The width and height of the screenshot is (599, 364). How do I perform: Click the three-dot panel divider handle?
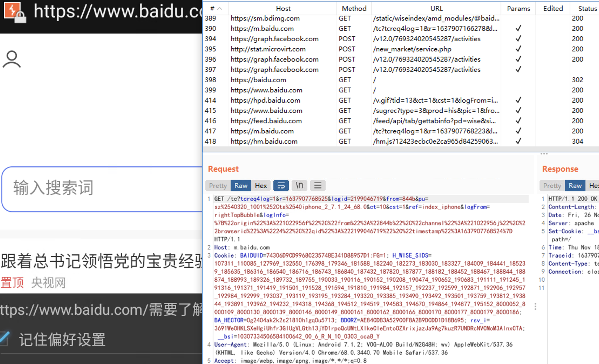(544, 154)
